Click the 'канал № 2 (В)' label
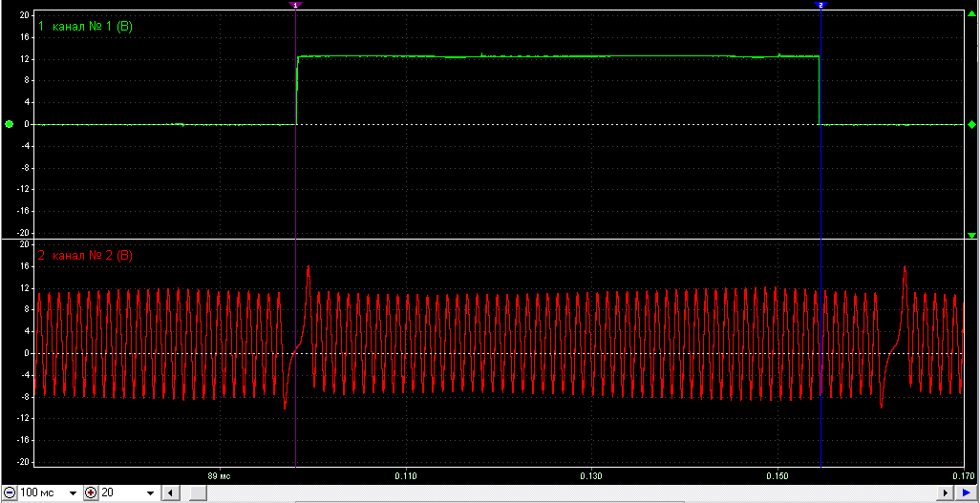The height and width of the screenshot is (503, 980). pos(92,256)
